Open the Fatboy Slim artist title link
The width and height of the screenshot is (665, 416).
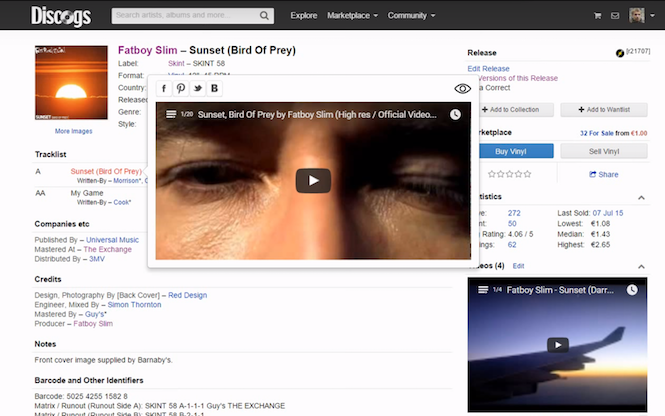point(148,50)
